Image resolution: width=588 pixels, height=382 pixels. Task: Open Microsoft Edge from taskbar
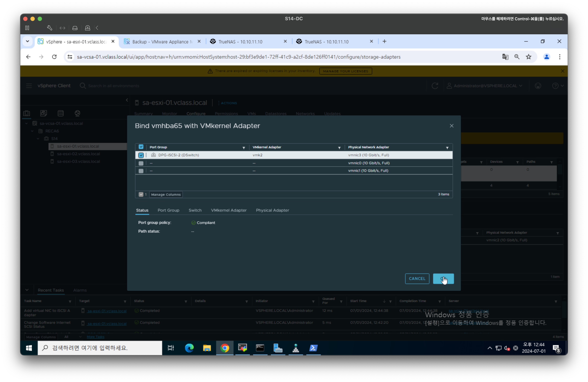coord(189,348)
